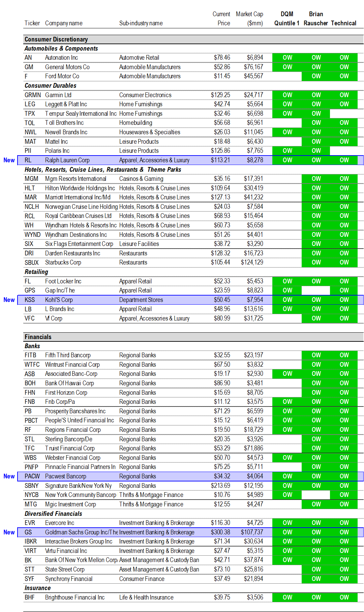364x612 pixels.
Task: Select the "State Street Corp" company name
Action: coord(65,569)
